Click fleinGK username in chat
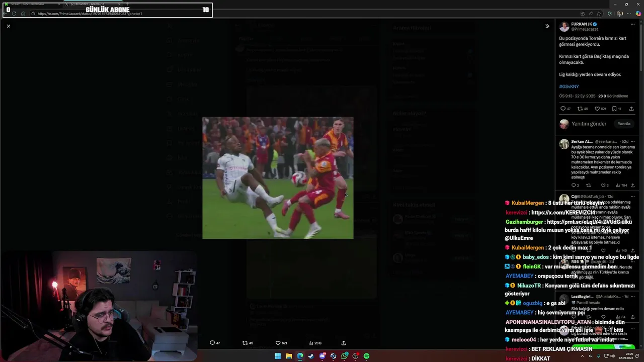 [x=532, y=266]
